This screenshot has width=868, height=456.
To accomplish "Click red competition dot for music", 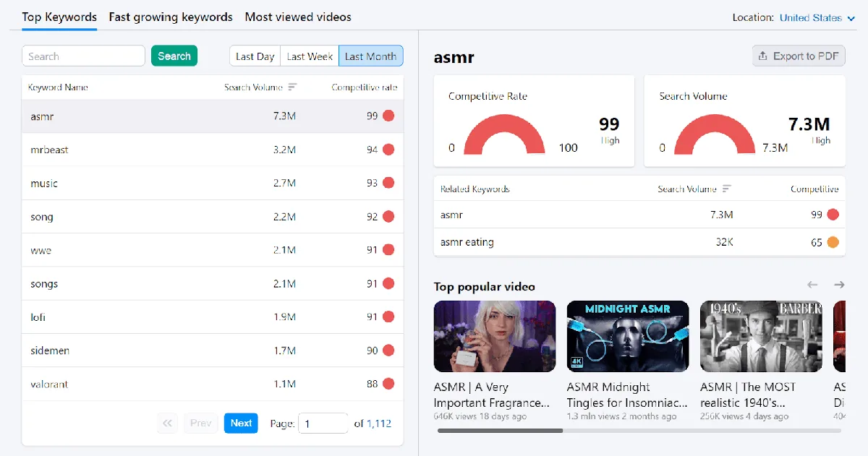I will tap(388, 184).
